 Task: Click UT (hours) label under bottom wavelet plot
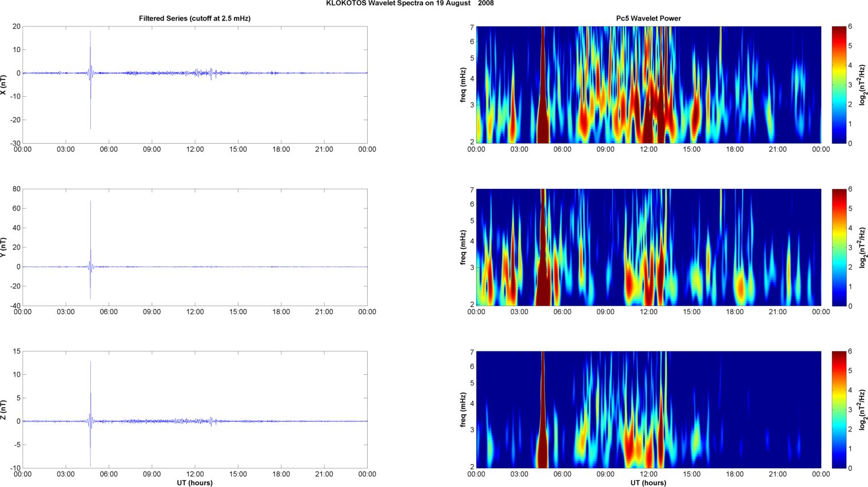648,483
